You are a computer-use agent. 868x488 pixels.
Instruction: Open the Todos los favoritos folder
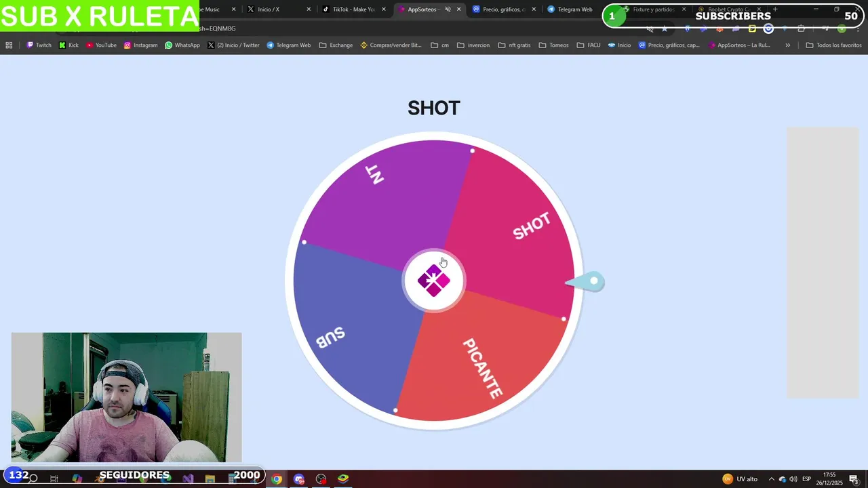click(x=833, y=45)
